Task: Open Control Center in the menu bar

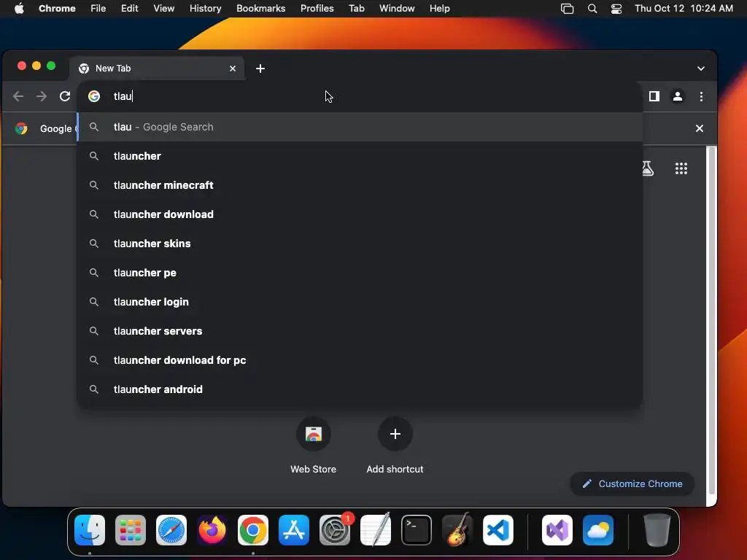Action: [616, 9]
